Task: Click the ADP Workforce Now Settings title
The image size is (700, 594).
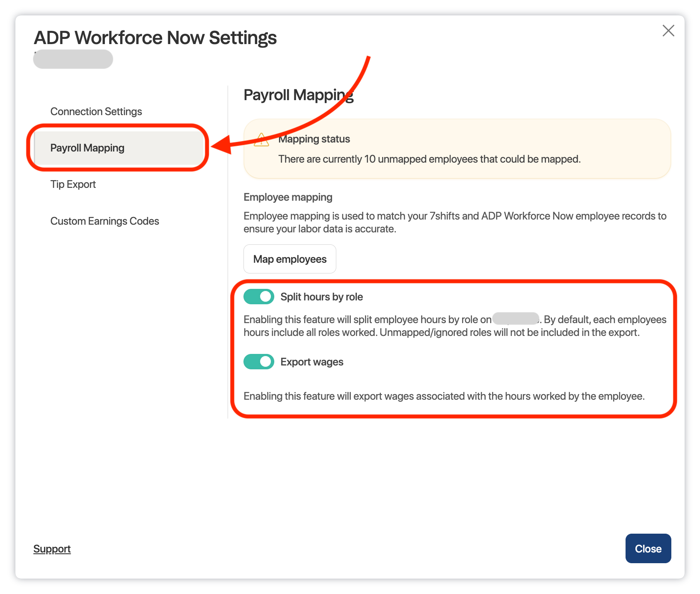Action: (x=155, y=38)
